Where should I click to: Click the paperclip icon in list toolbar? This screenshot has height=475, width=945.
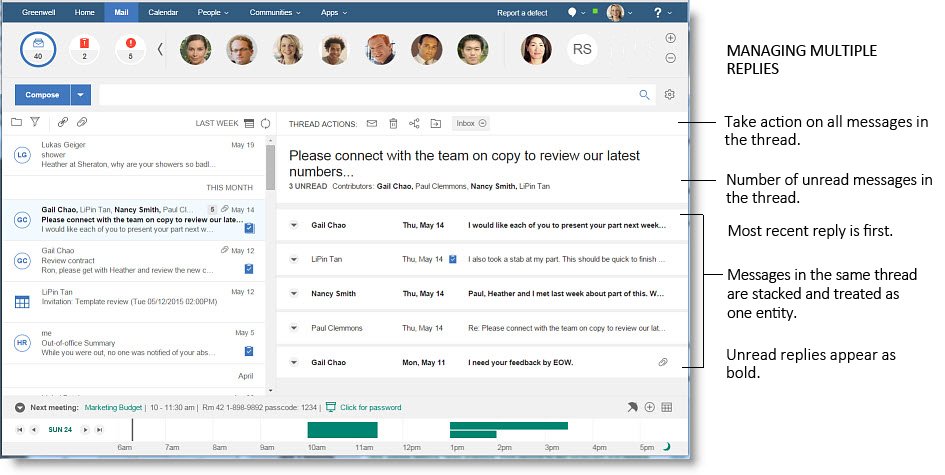82,122
